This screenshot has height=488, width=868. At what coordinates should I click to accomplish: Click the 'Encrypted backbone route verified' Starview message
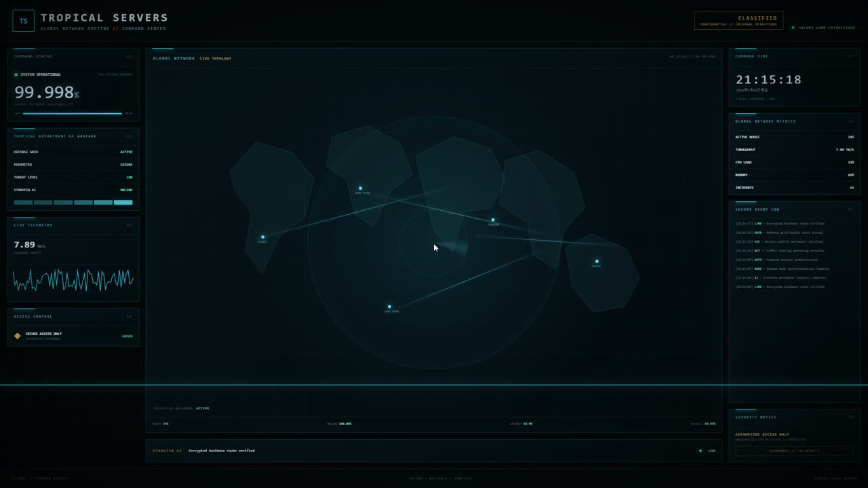[x=222, y=451]
